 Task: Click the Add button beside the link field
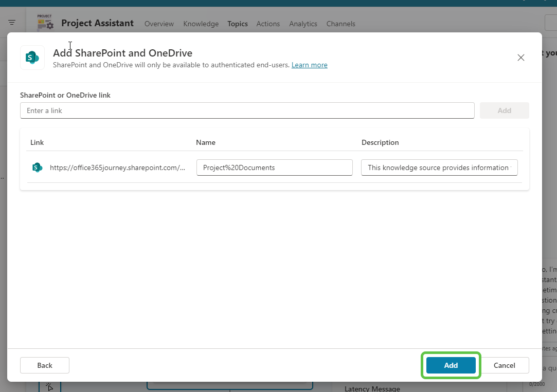tap(504, 110)
